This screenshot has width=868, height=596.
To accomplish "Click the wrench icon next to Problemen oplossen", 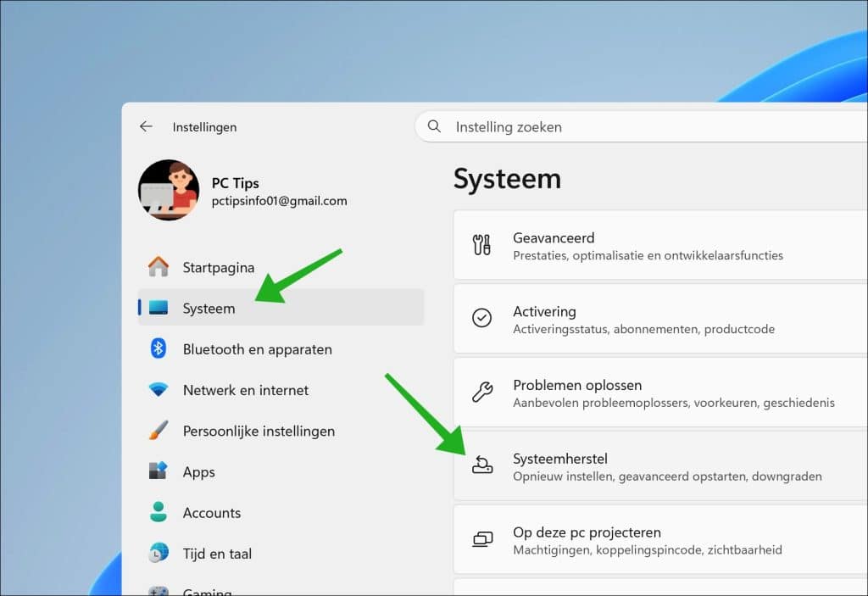I will click(x=483, y=392).
